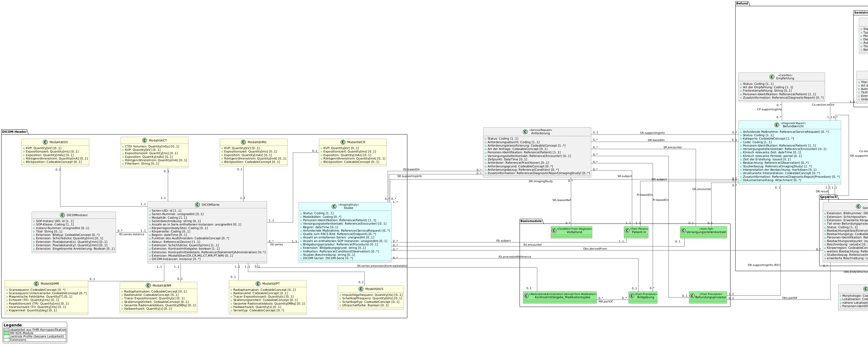Screen dimensions: 868x347
Task: Select the DICOM-Header package tab
Action: click(14, 132)
